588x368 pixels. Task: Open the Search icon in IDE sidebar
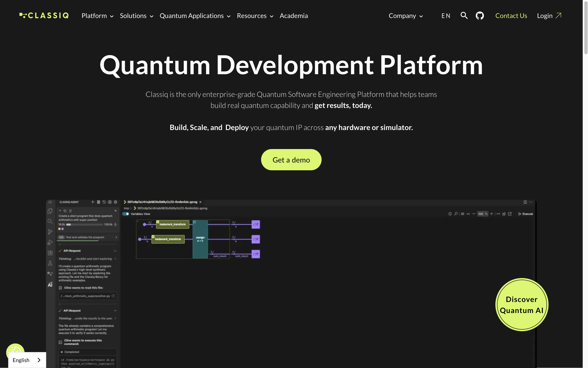click(50, 221)
